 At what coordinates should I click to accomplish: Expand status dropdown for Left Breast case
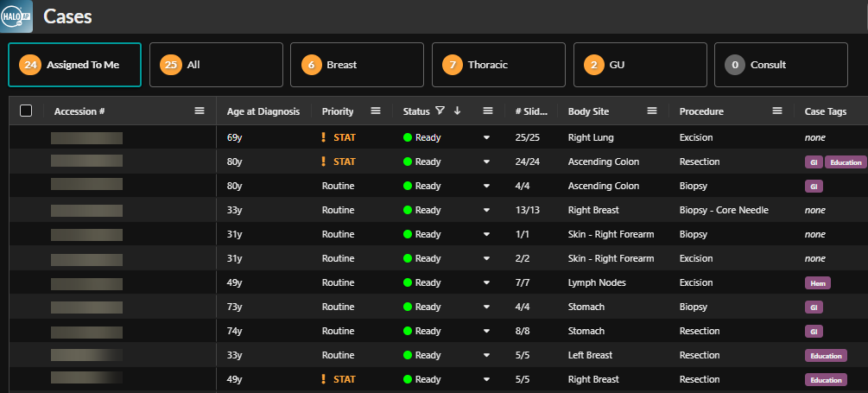pos(486,355)
